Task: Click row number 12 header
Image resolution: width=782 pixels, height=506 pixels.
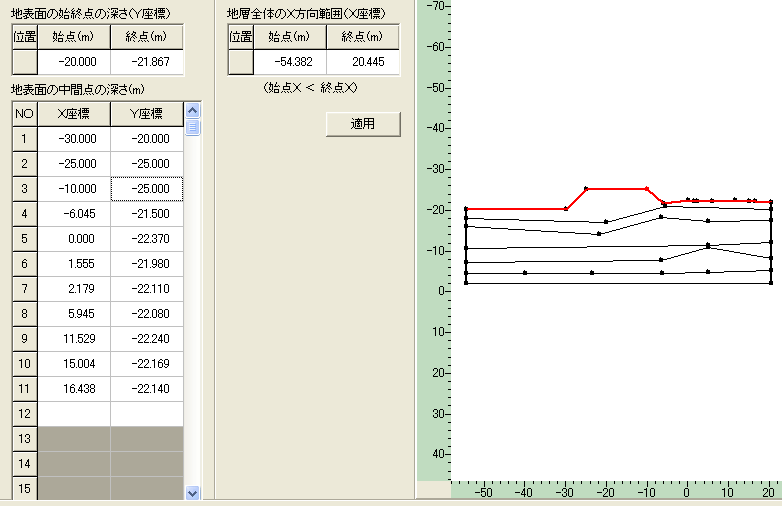Action: [x=24, y=413]
